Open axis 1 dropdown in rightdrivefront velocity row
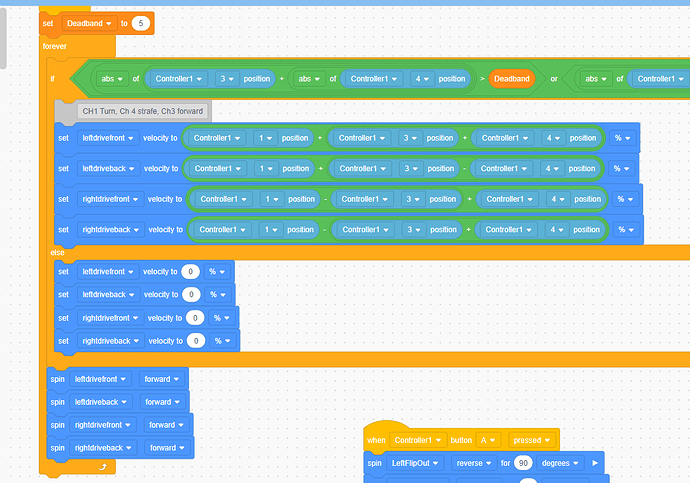This screenshot has height=483, width=690. [272, 199]
